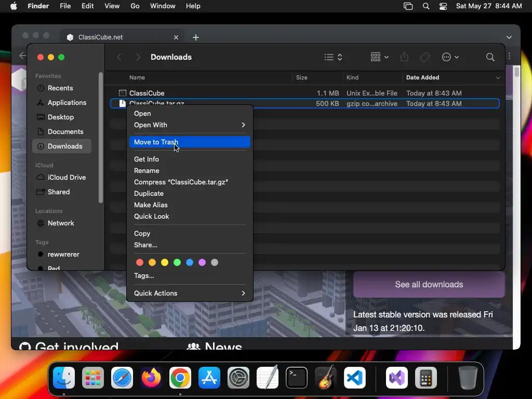Image resolution: width=532 pixels, height=399 pixels.
Task: Open list view options dropdown
Action: [333, 57]
